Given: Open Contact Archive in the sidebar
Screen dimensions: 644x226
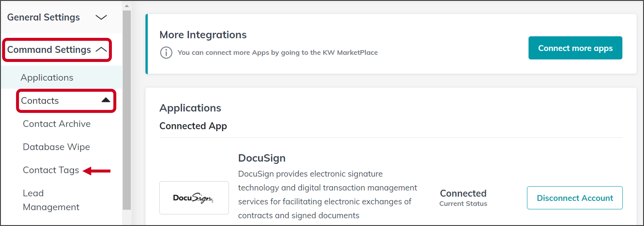Looking at the screenshot, I should coord(57,124).
